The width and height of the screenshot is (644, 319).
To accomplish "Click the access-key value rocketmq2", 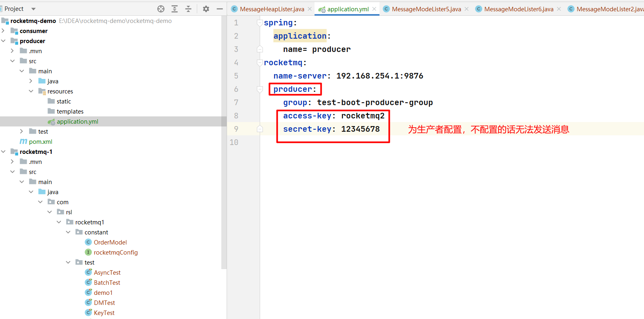I will coord(363,116).
